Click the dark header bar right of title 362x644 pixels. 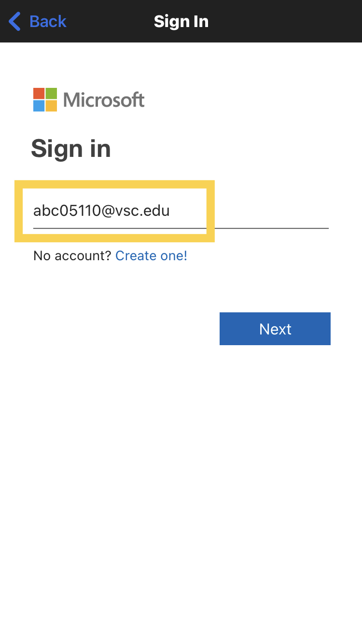290,22
